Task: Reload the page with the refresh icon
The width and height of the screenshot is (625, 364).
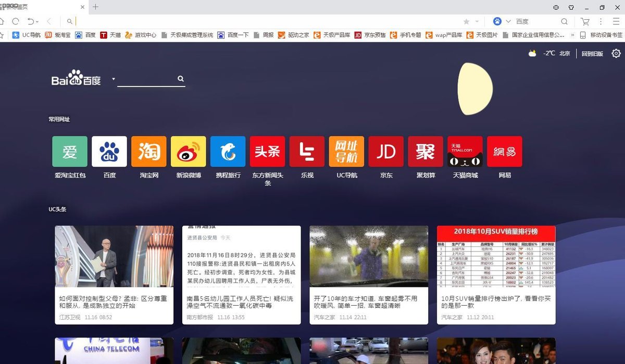Action: [x=16, y=21]
